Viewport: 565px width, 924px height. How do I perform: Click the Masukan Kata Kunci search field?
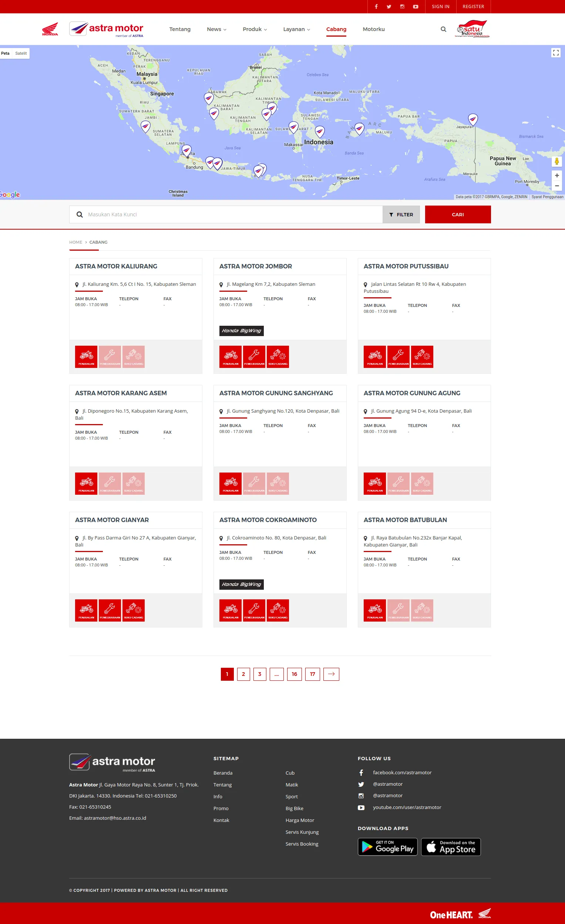(233, 214)
